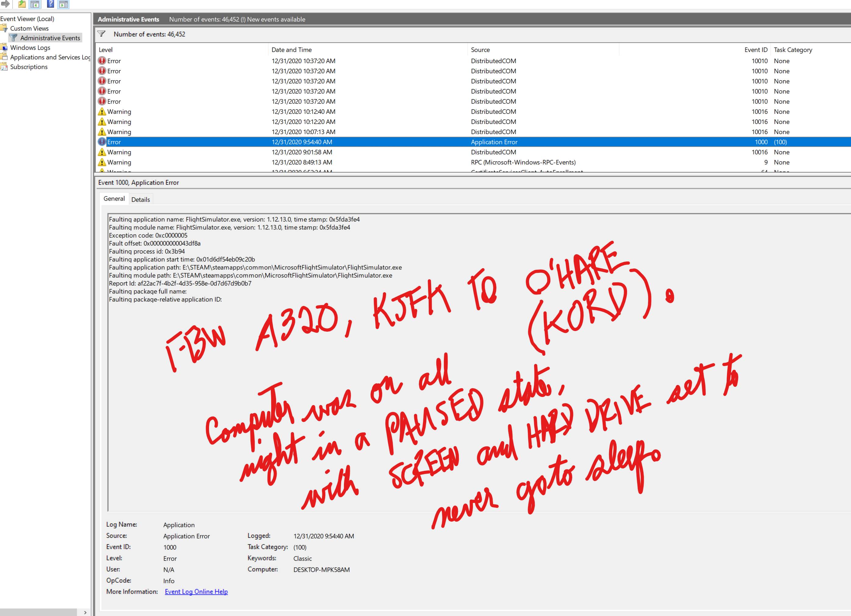Screen dimensions: 851x616
Task: Sort by the Event ID column header
Action: pos(694,50)
